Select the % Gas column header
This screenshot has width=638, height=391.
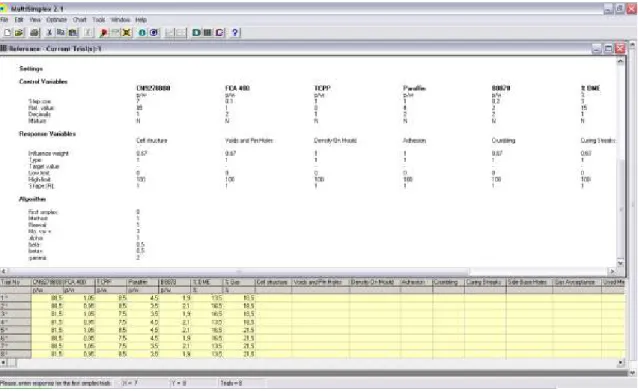click(238, 282)
